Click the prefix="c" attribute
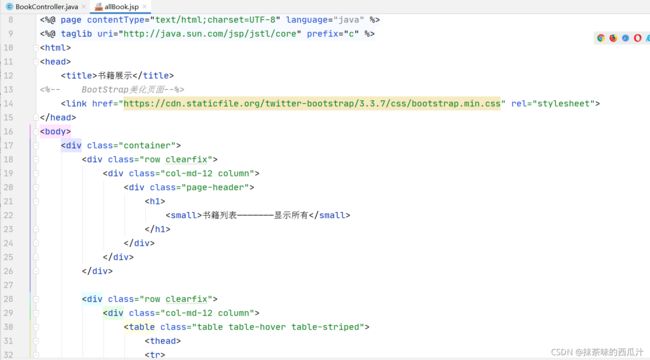Screen dimensions: 650x360 pyautogui.click(x=333, y=34)
